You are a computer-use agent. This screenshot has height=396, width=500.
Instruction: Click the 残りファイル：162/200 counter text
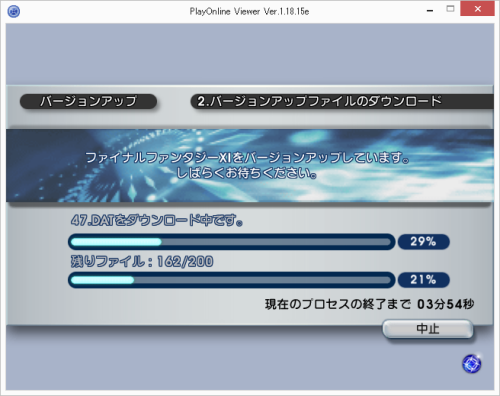[x=142, y=261]
